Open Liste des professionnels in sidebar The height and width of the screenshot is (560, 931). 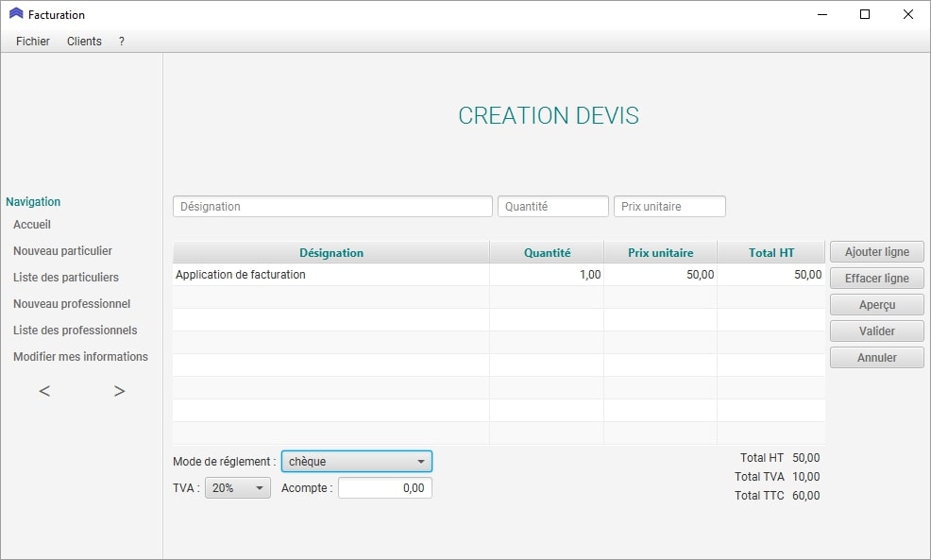tap(76, 331)
